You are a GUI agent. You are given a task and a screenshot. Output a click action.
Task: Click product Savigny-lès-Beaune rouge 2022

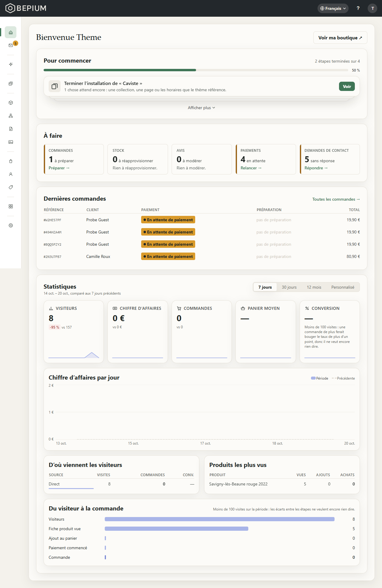[x=238, y=484]
